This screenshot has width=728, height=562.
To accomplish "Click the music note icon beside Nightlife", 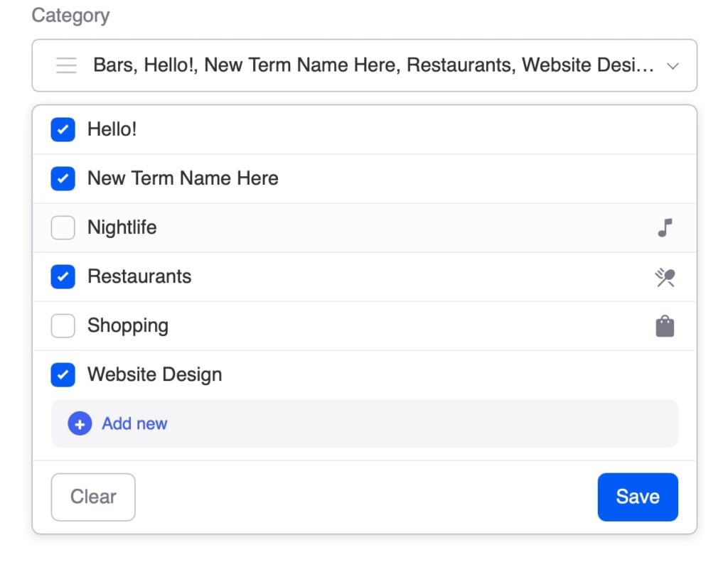I will tap(665, 228).
